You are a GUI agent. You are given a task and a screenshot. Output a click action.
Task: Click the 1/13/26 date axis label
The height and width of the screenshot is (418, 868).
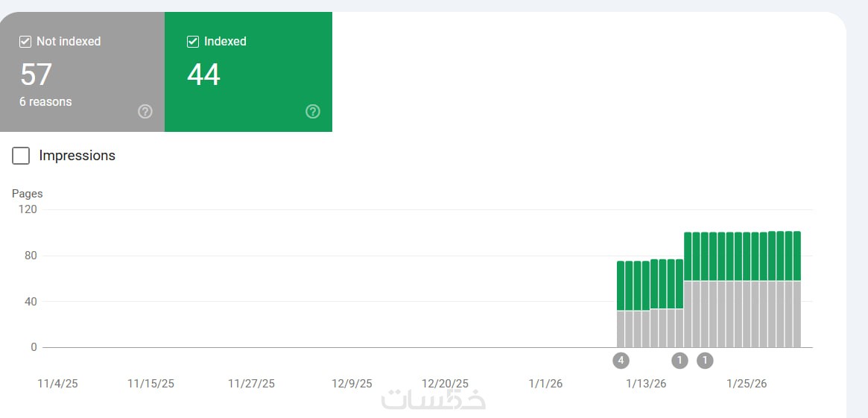[645, 384]
